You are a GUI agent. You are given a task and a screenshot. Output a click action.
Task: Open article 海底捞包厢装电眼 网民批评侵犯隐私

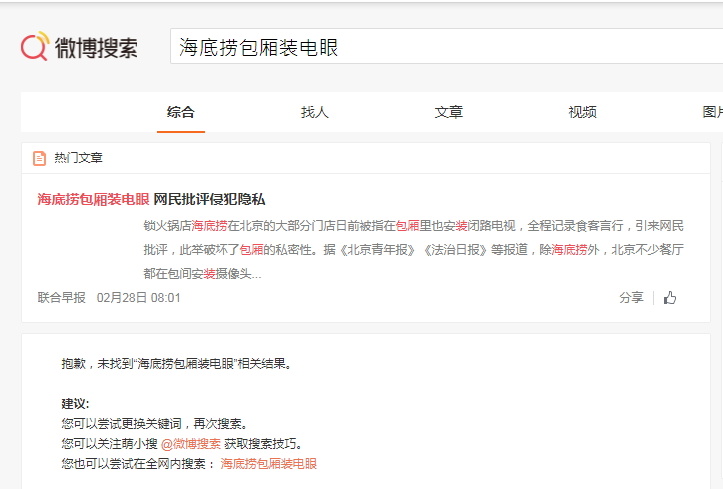pos(151,199)
